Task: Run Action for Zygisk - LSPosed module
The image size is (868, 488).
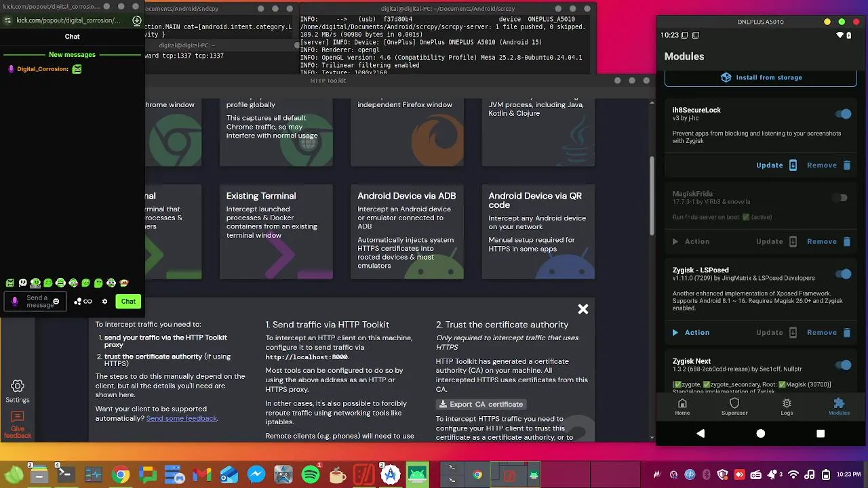Action: point(691,333)
